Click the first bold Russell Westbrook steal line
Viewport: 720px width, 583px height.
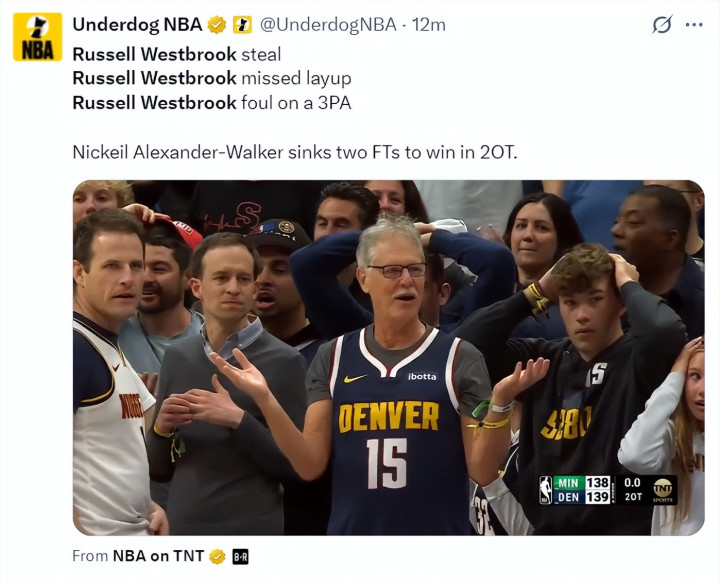pos(177,54)
